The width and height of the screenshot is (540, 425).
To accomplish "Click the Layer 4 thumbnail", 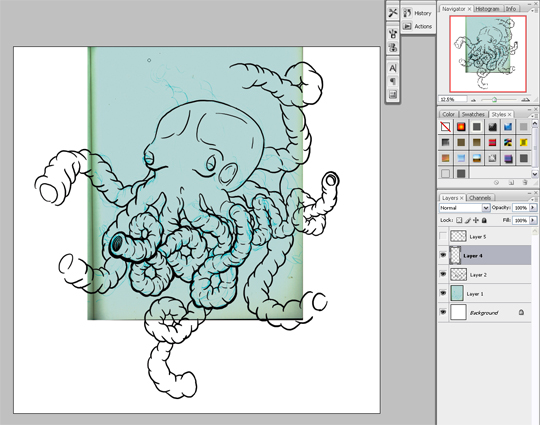I will [x=455, y=255].
